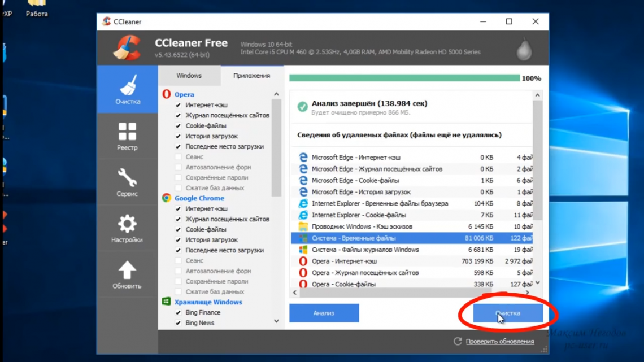Open the Сервис tools section
The height and width of the screenshot is (362, 644).
click(x=127, y=182)
